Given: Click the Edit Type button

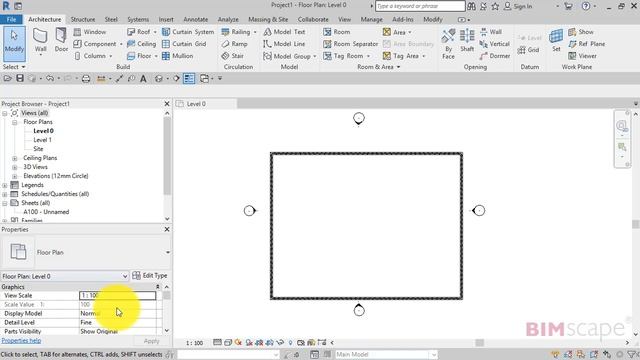Looking at the screenshot, I should [x=150, y=276].
